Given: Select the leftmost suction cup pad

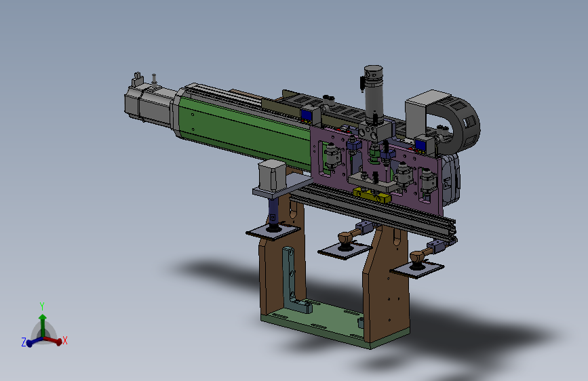Looking at the screenshot, I should (x=273, y=231).
